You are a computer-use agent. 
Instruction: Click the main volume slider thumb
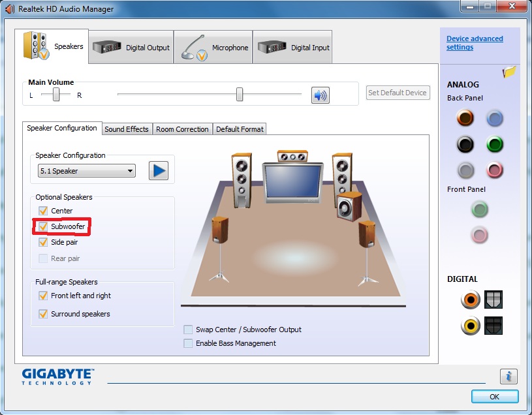point(240,94)
